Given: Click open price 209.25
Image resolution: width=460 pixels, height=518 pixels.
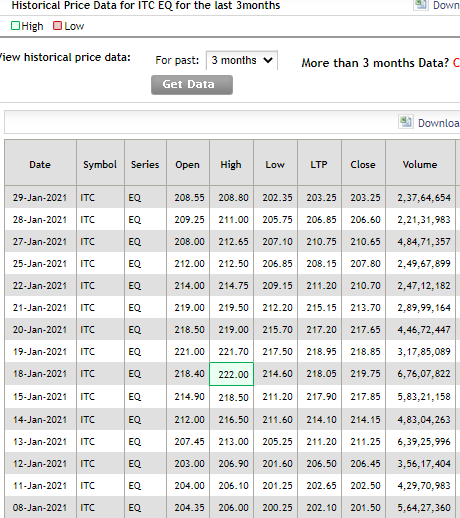Looking at the screenshot, I should [x=189, y=219].
